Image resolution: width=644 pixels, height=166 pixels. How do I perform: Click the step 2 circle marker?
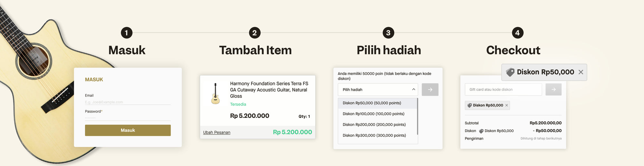pyautogui.click(x=255, y=33)
